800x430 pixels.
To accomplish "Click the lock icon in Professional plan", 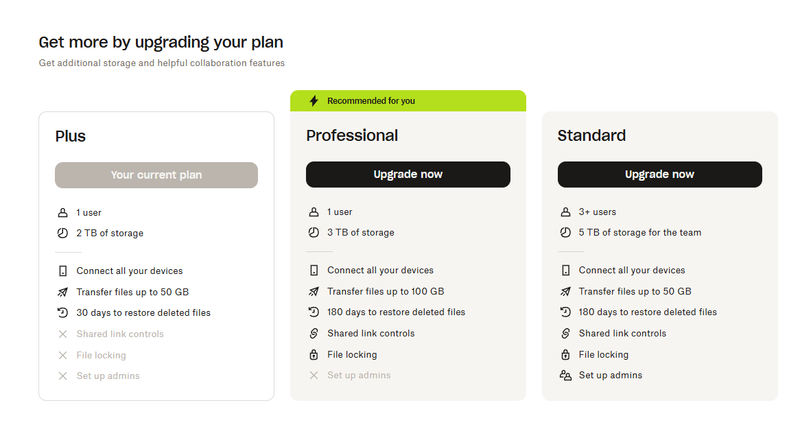I will coord(314,355).
